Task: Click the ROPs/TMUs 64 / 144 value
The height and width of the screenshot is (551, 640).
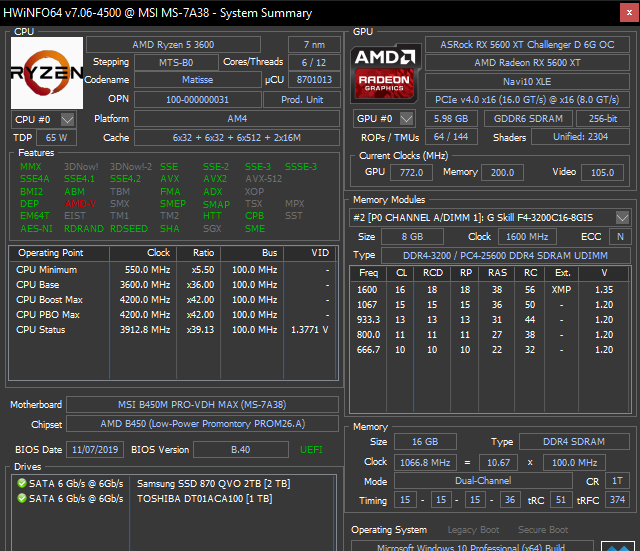Action: pyautogui.click(x=451, y=137)
